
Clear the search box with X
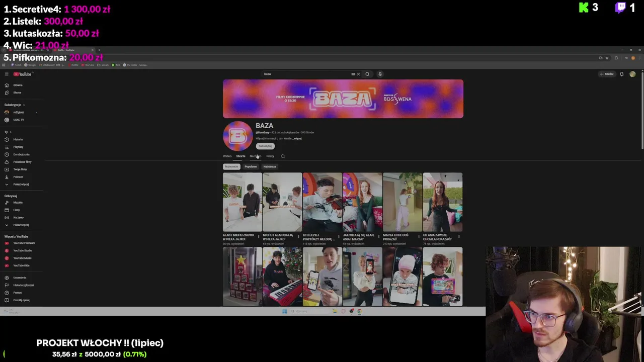(x=358, y=74)
